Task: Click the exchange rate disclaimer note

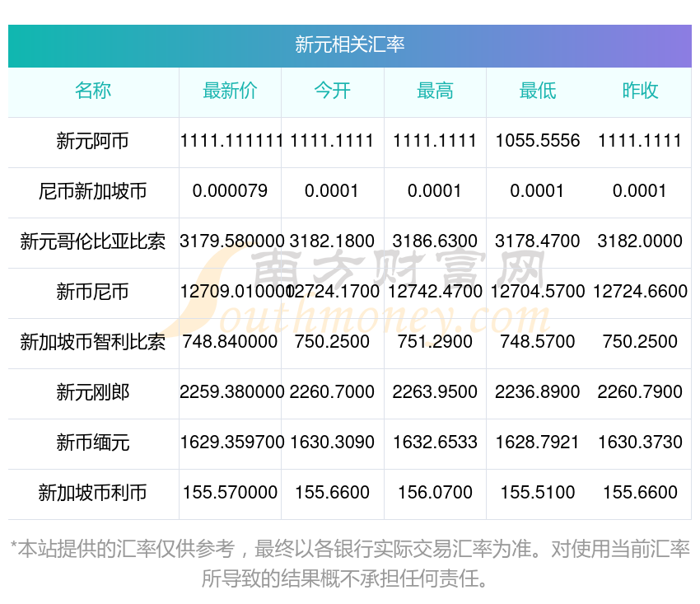Action: click(349, 564)
